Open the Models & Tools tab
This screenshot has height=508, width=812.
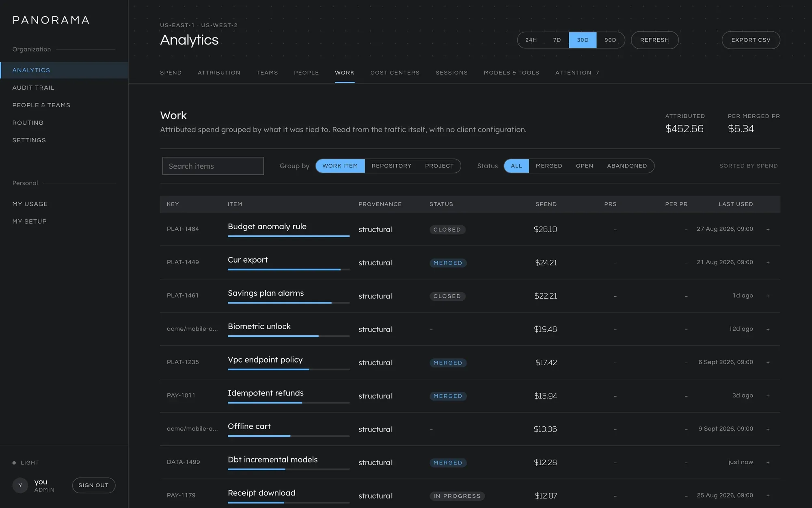pyautogui.click(x=512, y=73)
